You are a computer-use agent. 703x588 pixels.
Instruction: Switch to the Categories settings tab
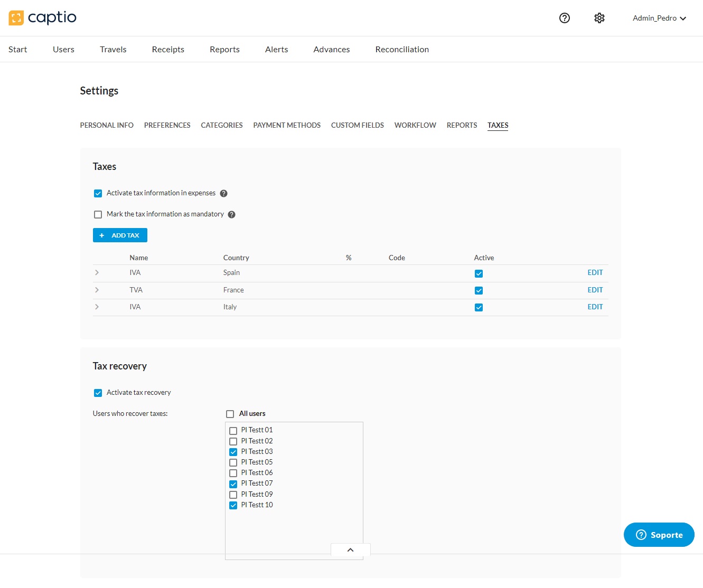[221, 126]
